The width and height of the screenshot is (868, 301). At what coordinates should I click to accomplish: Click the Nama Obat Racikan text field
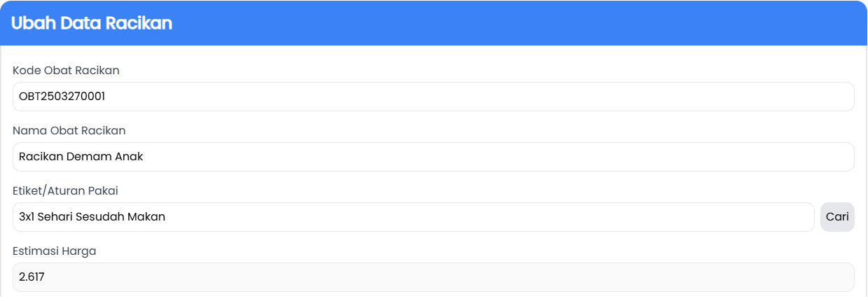(x=433, y=157)
